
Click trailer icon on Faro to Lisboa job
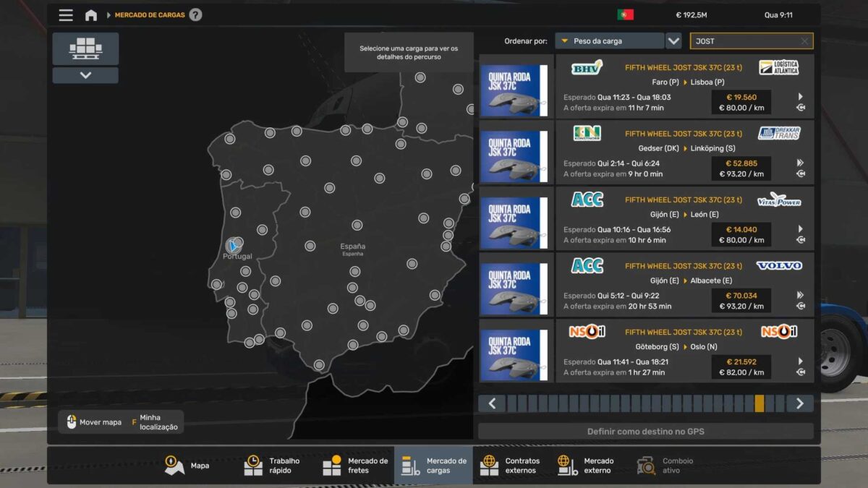pyautogui.click(x=801, y=108)
